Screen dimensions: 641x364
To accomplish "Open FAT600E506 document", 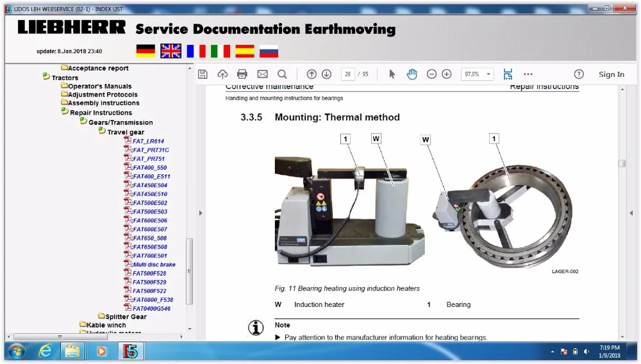I will pos(149,220).
